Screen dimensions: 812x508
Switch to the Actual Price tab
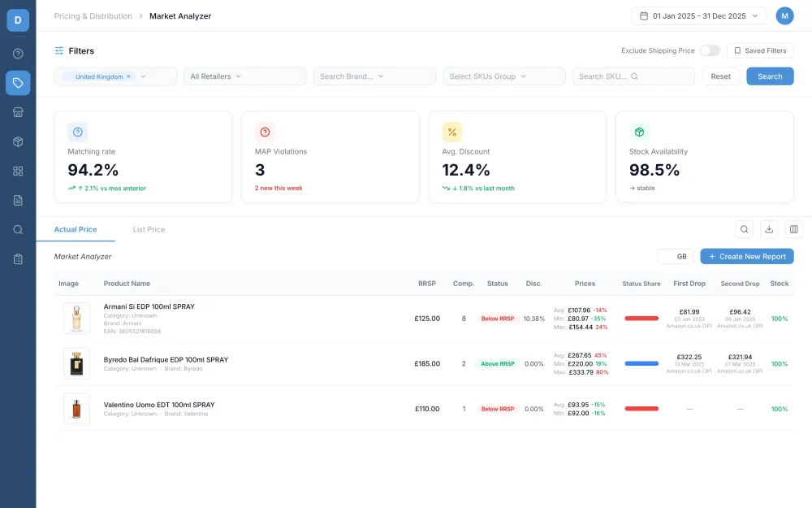[x=76, y=229]
